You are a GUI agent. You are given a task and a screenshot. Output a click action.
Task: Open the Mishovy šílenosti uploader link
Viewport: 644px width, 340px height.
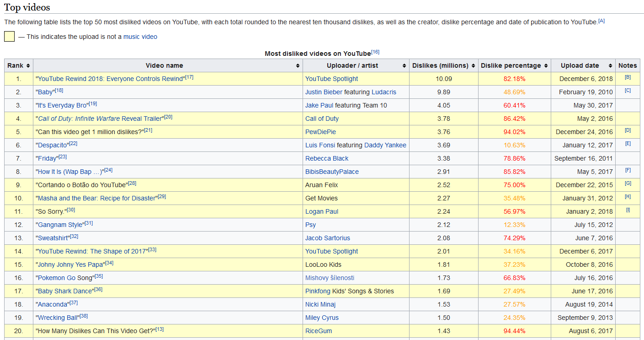330,278
